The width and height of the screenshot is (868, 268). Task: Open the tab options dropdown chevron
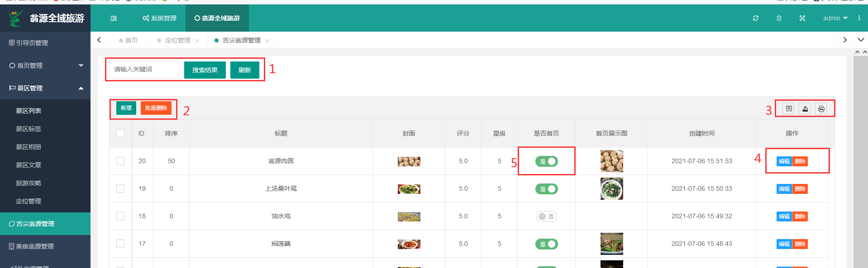point(861,40)
